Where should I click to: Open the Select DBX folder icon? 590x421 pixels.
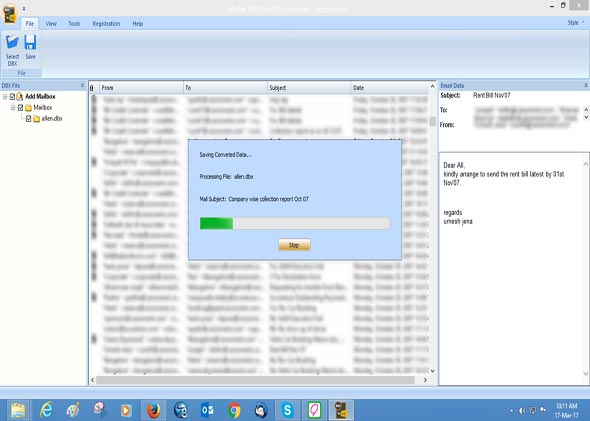(x=12, y=42)
